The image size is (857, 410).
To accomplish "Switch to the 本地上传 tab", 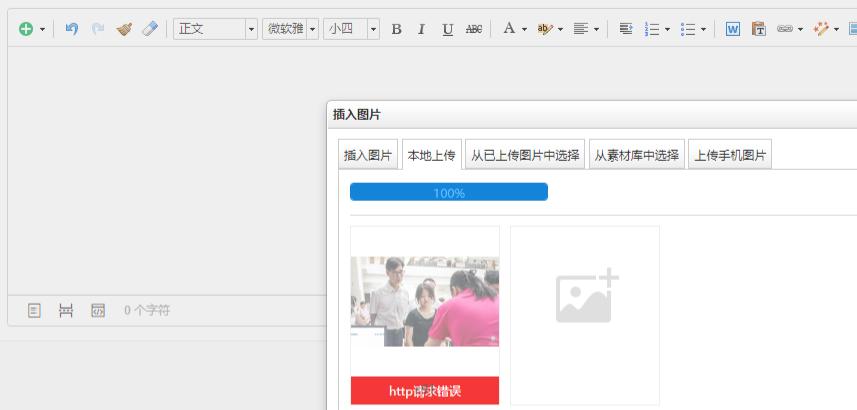I will pos(432,155).
